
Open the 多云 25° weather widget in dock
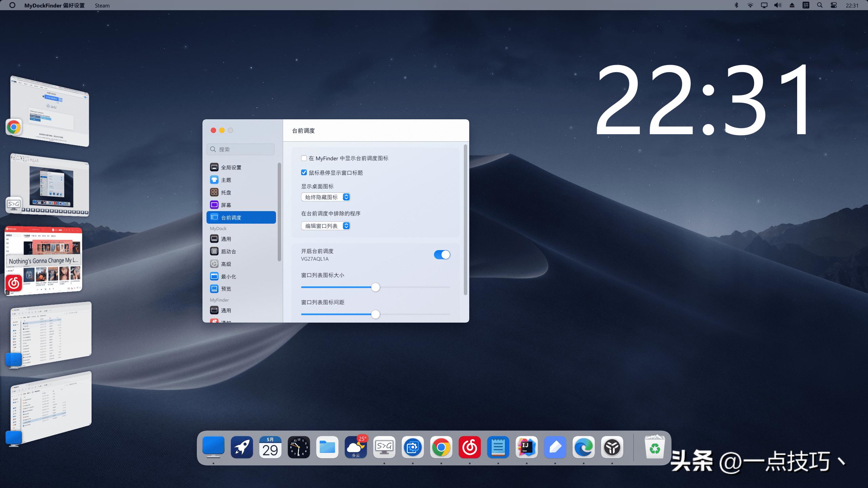(356, 447)
